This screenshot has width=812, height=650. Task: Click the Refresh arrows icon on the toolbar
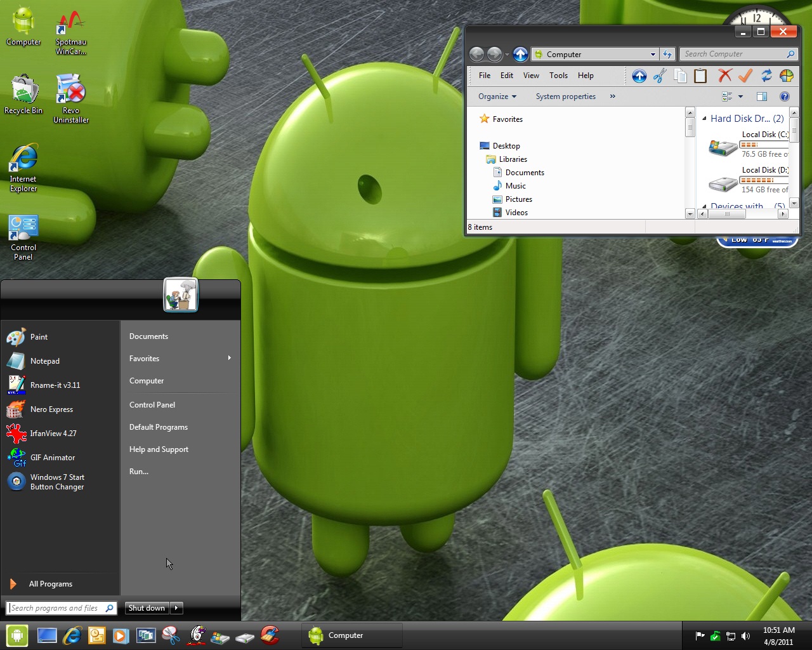click(x=766, y=76)
